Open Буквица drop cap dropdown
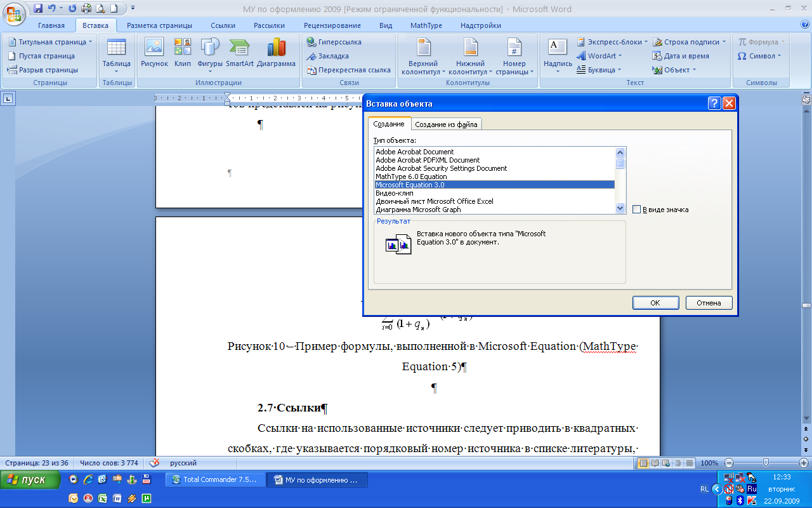The height and width of the screenshot is (508, 812). point(599,70)
